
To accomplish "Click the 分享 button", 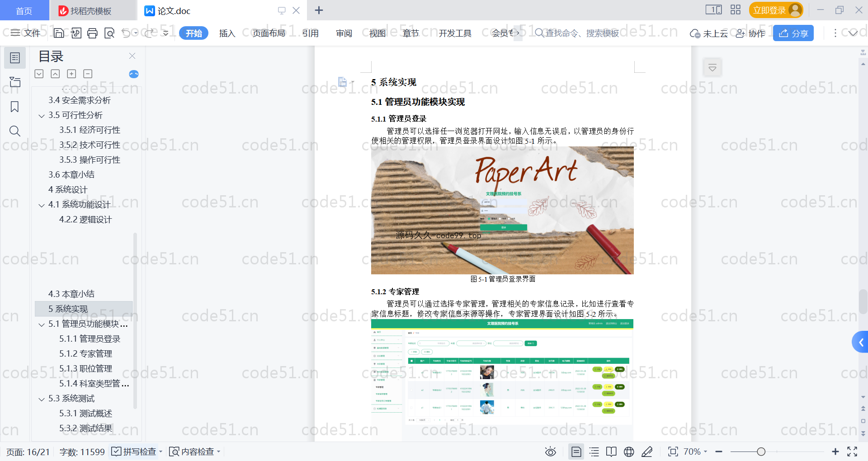I will [x=793, y=33].
